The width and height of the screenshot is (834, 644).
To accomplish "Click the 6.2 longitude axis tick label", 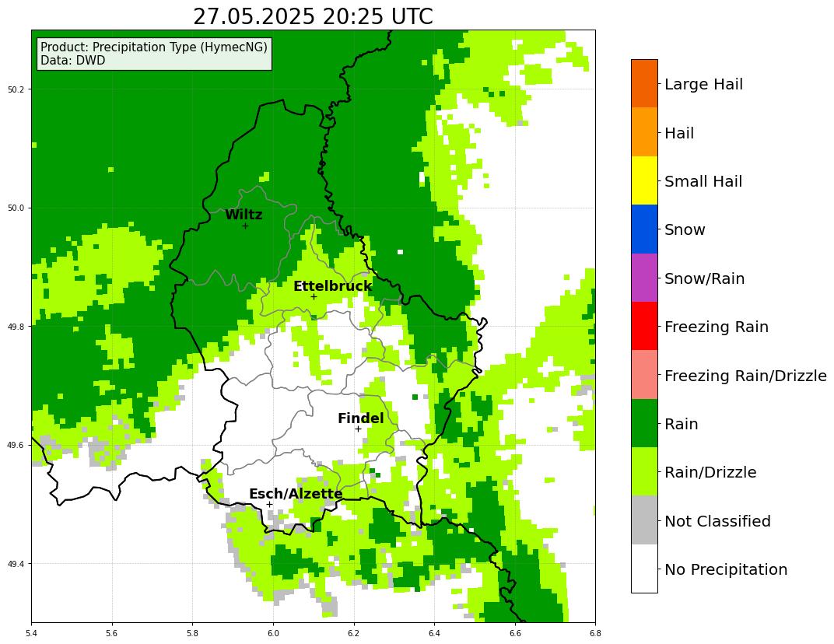I will pyautogui.click(x=354, y=633).
